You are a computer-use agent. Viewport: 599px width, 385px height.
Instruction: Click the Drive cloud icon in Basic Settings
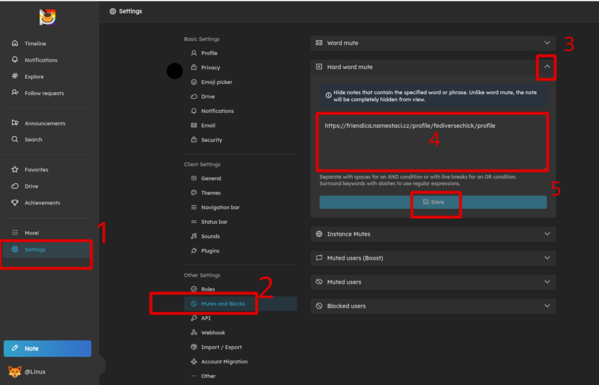[194, 96]
